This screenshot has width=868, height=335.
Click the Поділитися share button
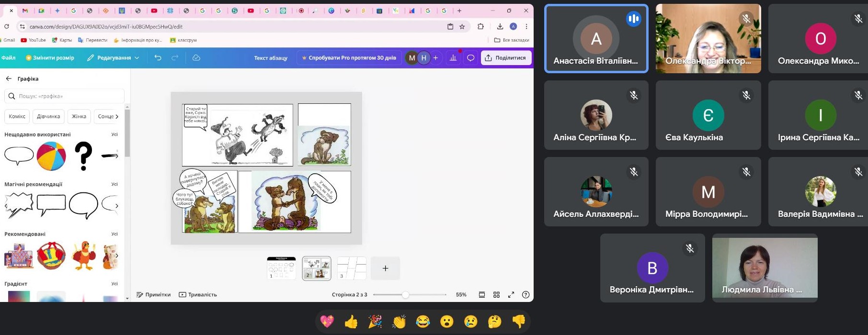point(506,58)
